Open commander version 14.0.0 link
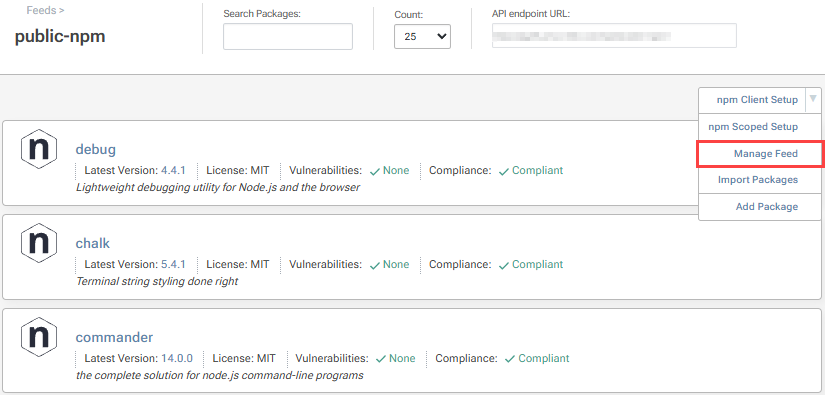 point(177,358)
